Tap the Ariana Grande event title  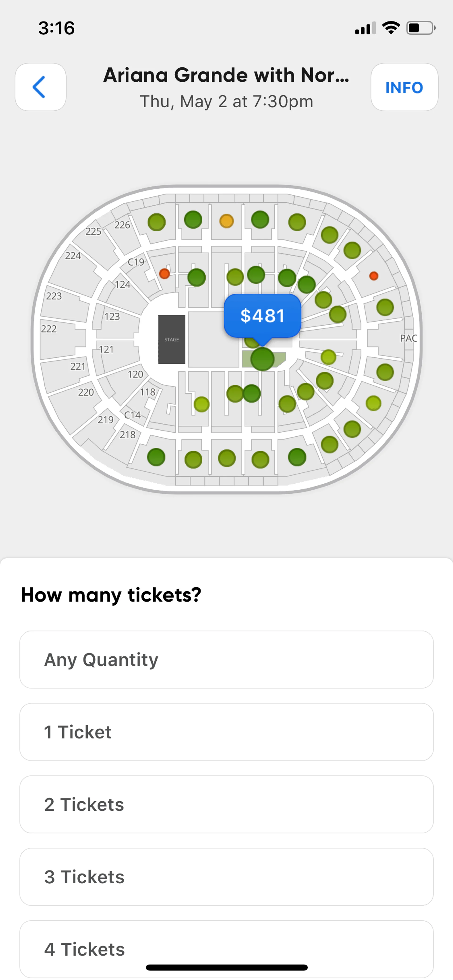226,75
